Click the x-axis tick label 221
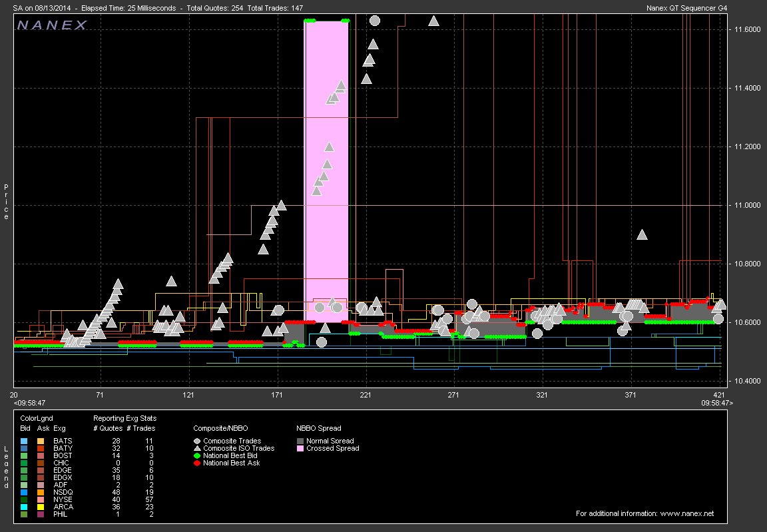The image size is (767, 532). point(366,395)
